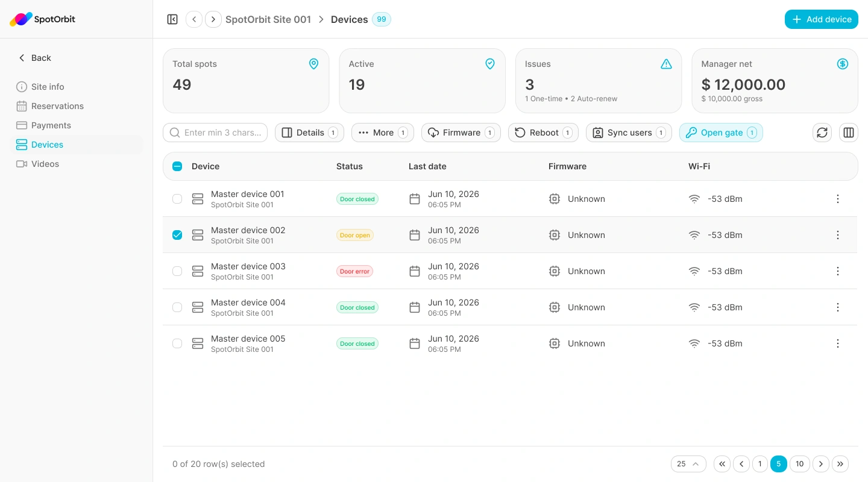The width and height of the screenshot is (868, 482).
Task: Open the three-dot menu for Master device 003
Action: (x=838, y=271)
